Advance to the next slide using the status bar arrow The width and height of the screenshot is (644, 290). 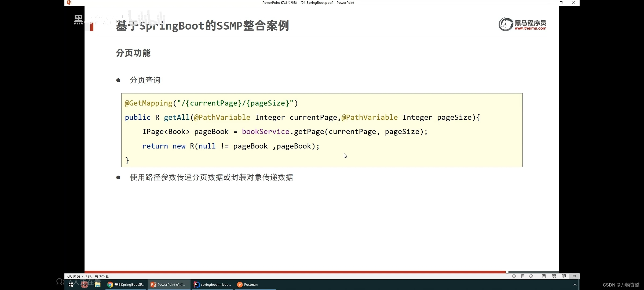point(531,276)
